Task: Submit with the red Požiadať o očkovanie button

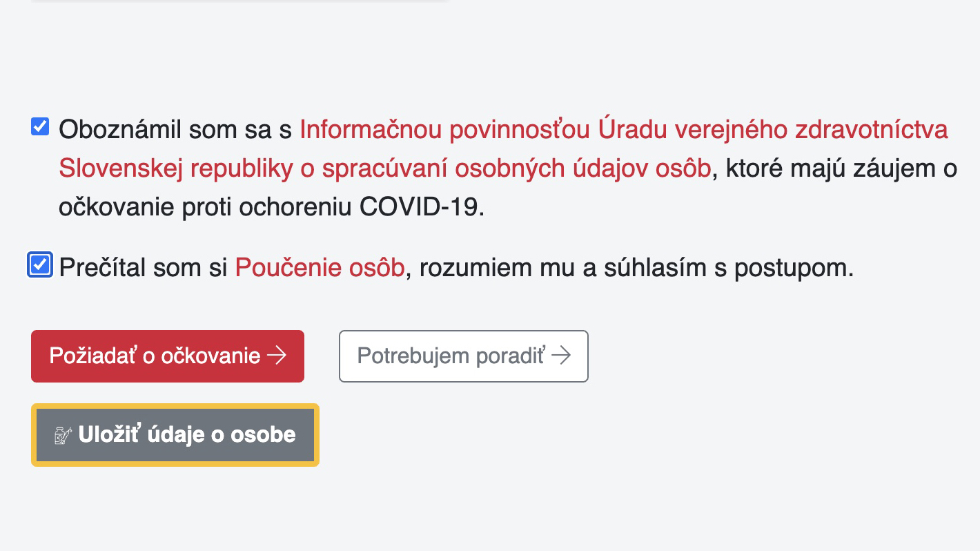Action: pyautogui.click(x=168, y=356)
